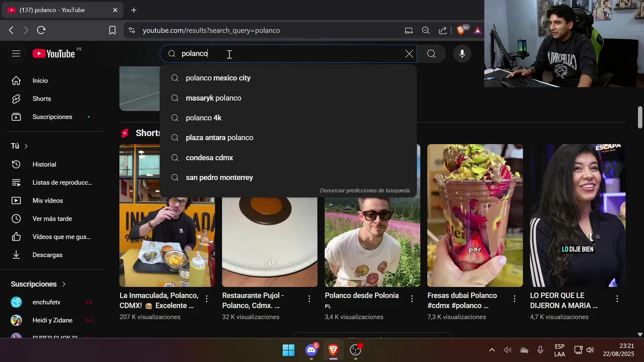Select suggestion polanco 4k
Viewport: 644px width, 362px height.
click(288, 118)
